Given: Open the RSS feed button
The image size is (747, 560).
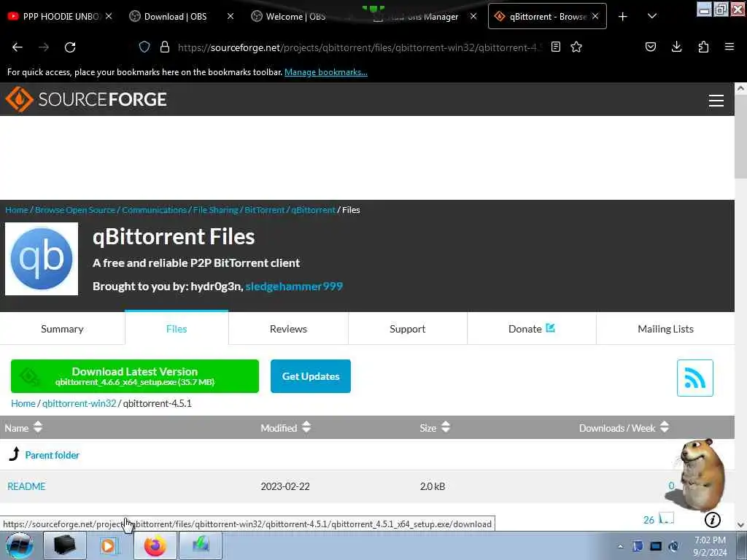Looking at the screenshot, I should pos(694,378).
